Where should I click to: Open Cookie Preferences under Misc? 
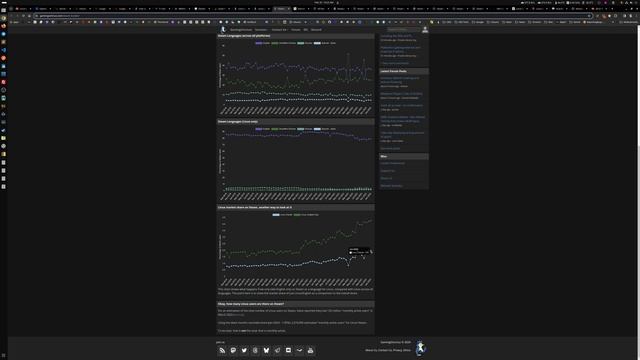393,163
